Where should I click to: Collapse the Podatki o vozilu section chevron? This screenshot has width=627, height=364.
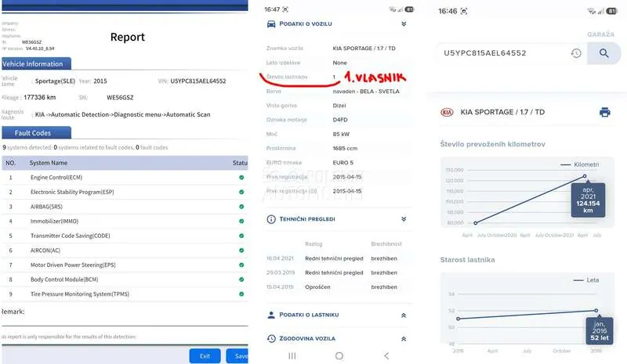404,24
